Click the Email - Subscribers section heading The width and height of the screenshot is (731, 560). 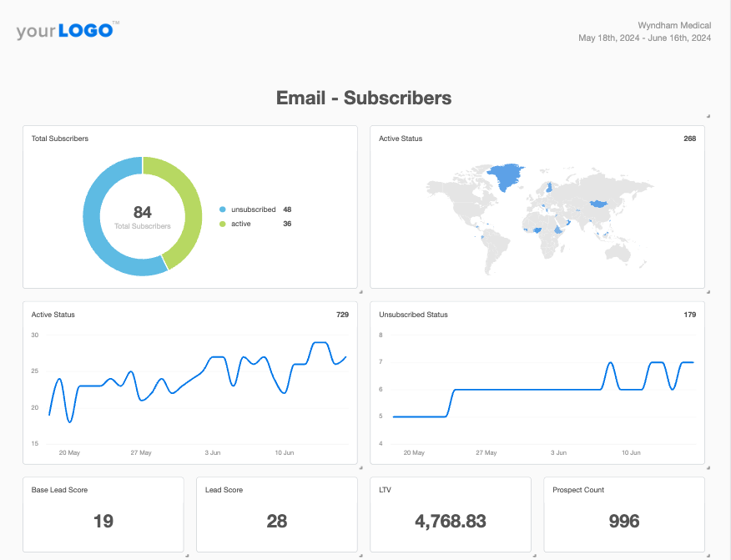[x=364, y=98]
